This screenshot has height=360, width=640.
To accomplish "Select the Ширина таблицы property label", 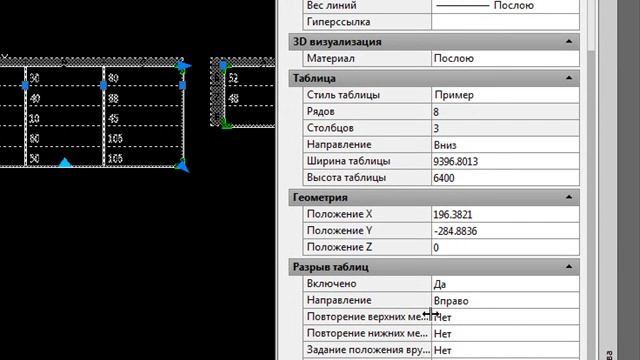I will click(349, 161).
